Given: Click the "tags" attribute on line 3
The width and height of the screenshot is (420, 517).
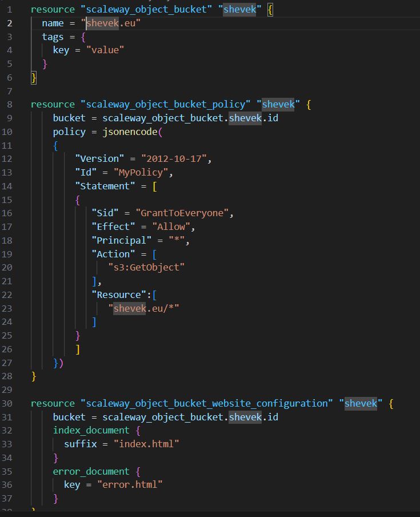Looking at the screenshot, I should [53, 37].
